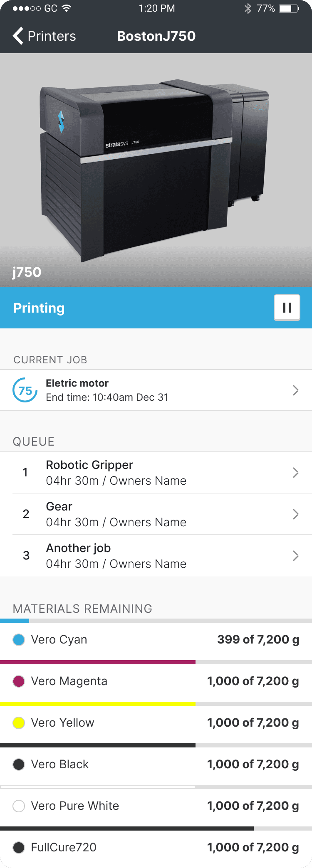The image size is (312, 868).
Task: Select the Vero Cyan material label
Action: click(x=59, y=640)
